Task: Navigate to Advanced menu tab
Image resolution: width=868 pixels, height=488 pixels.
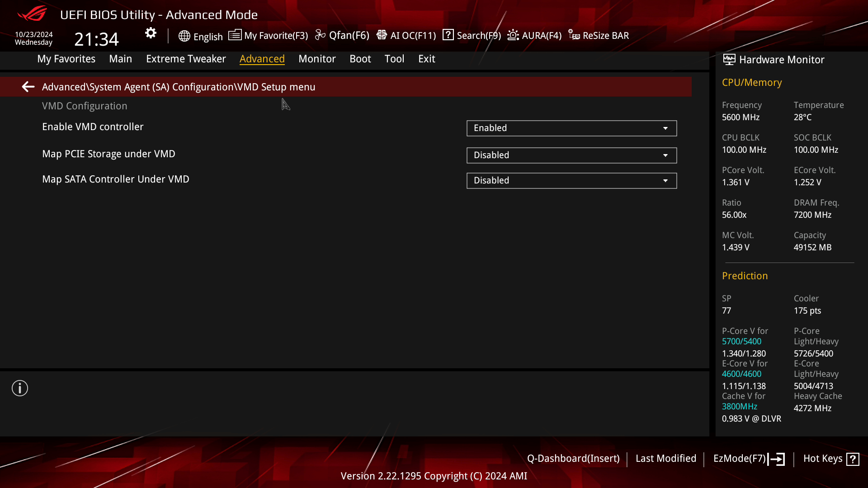Action: (x=262, y=58)
